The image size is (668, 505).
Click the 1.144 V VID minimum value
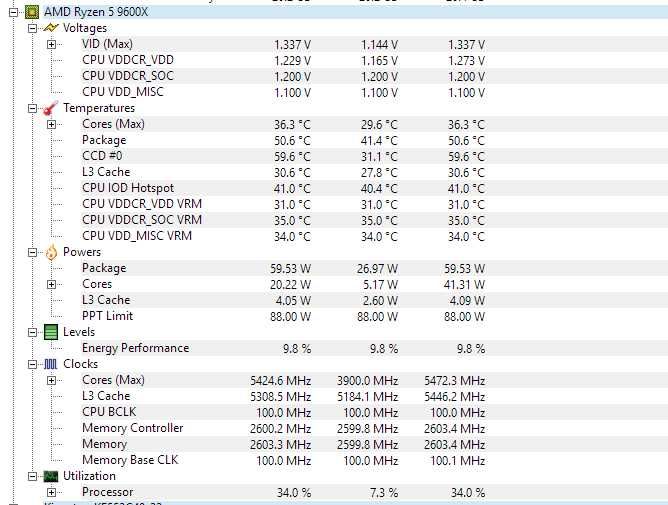tap(379, 45)
